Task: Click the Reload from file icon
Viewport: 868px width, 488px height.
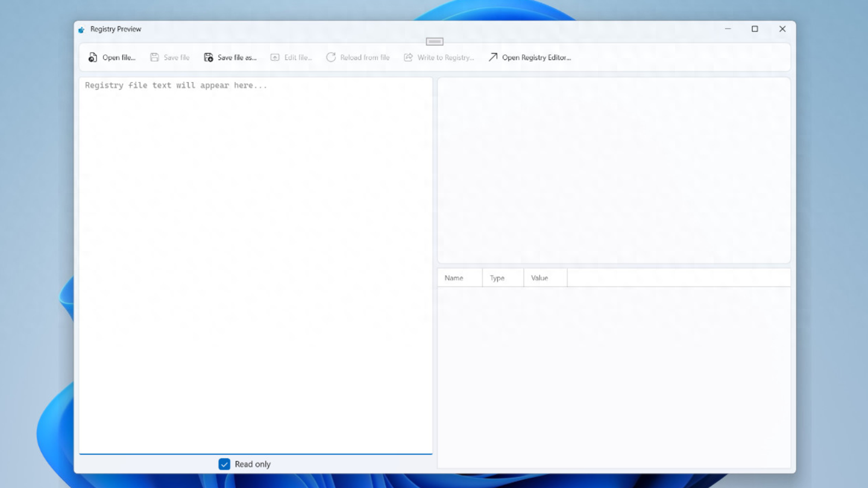Action: [331, 57]
